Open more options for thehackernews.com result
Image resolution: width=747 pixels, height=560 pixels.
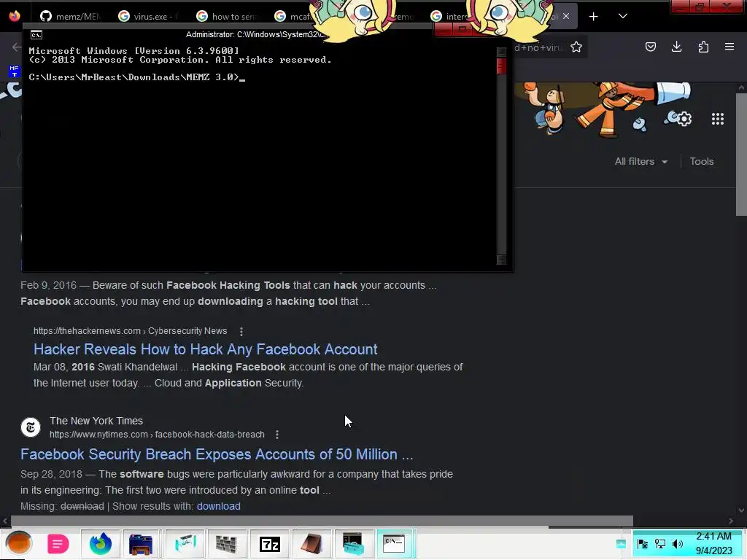click(x=241, y=331)
